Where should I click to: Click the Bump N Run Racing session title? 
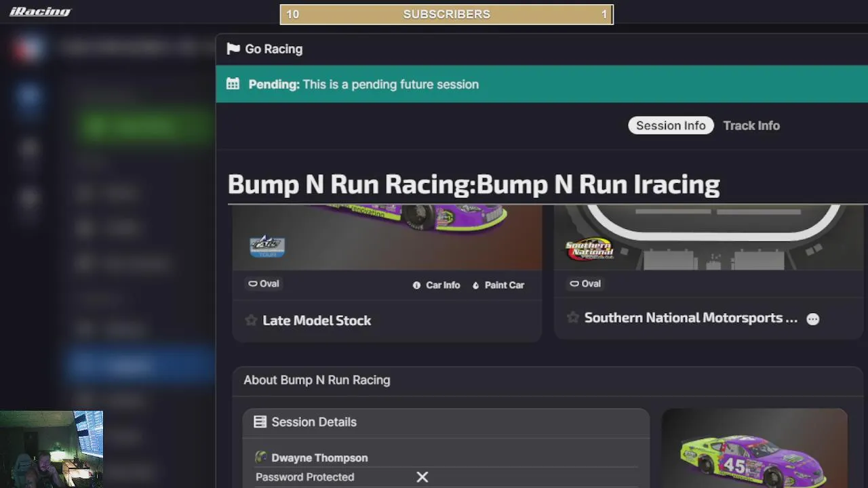tap(473, 184)
